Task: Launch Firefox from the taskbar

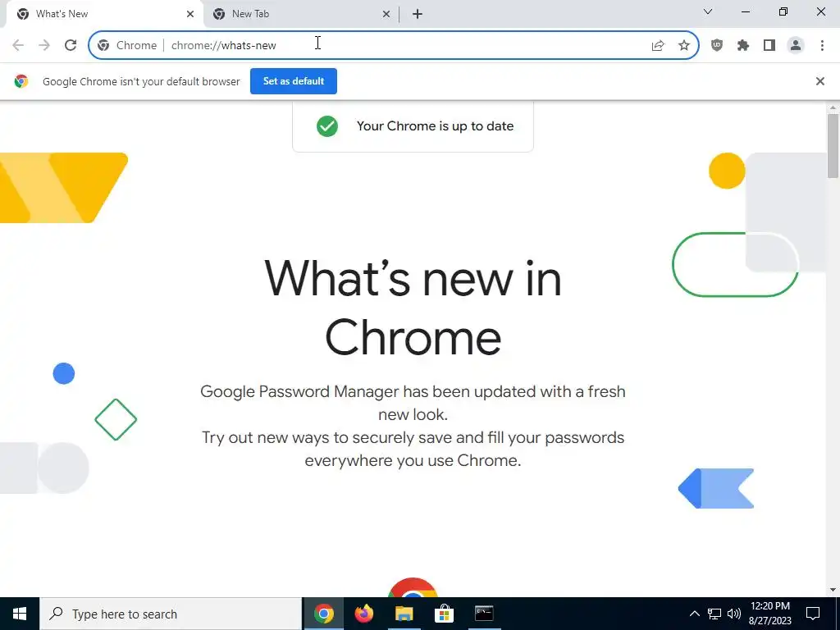Action: point(363,614)
